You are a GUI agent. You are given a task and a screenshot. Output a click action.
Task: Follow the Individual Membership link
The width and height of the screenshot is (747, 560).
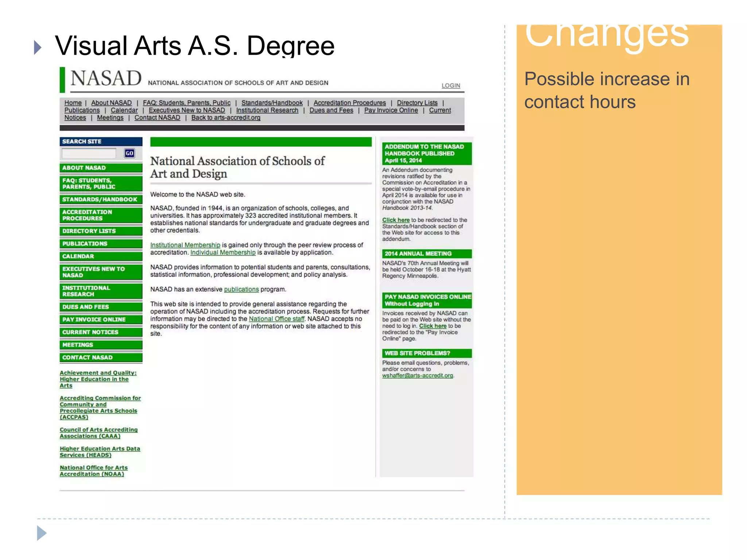pyautogui.click(x=223, y=252)
